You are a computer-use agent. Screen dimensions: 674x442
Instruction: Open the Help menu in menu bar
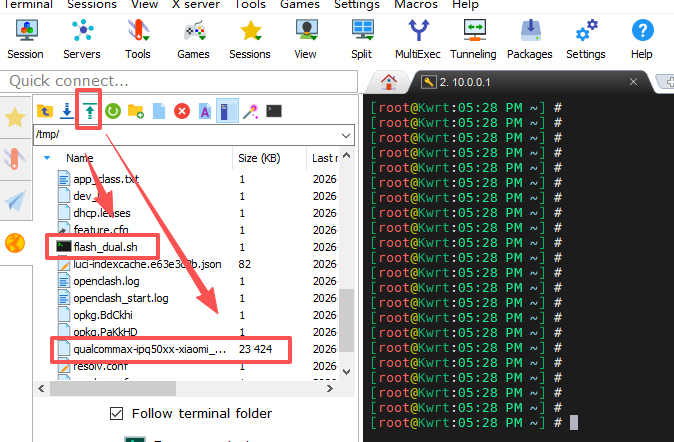(466, 4)
